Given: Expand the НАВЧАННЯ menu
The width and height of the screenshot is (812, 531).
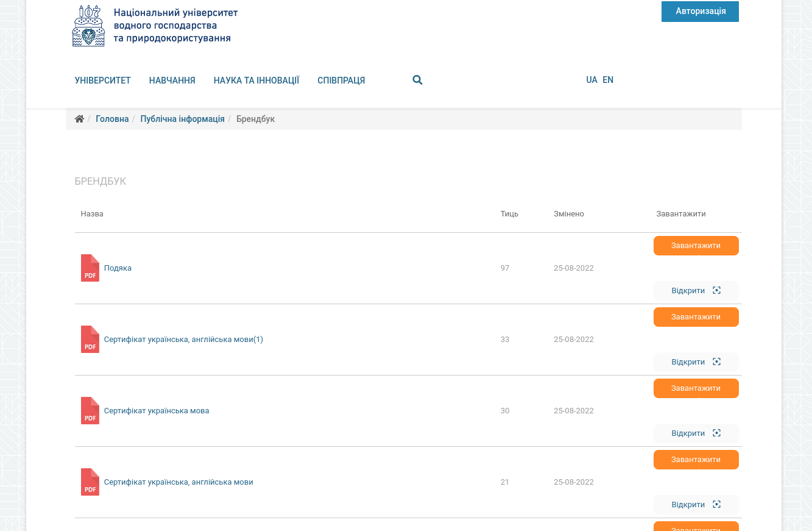Looking at the screenshot, I should click(172, 80).
